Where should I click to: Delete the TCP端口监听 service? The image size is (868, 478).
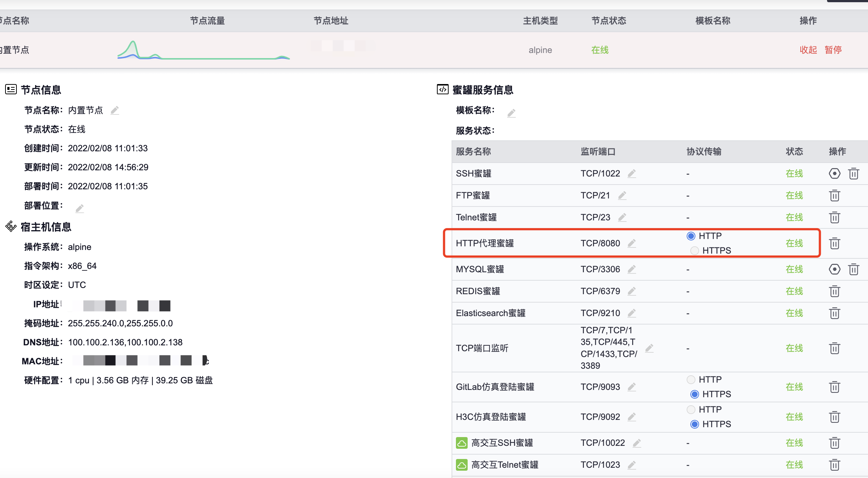[x=835, y=348]
